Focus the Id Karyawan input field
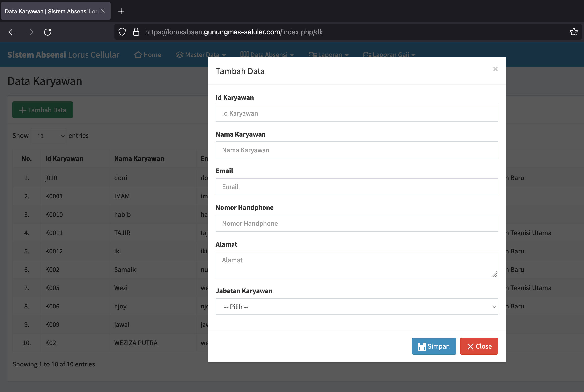The width and height of the screenshot is (584, 392). point(357,113)
